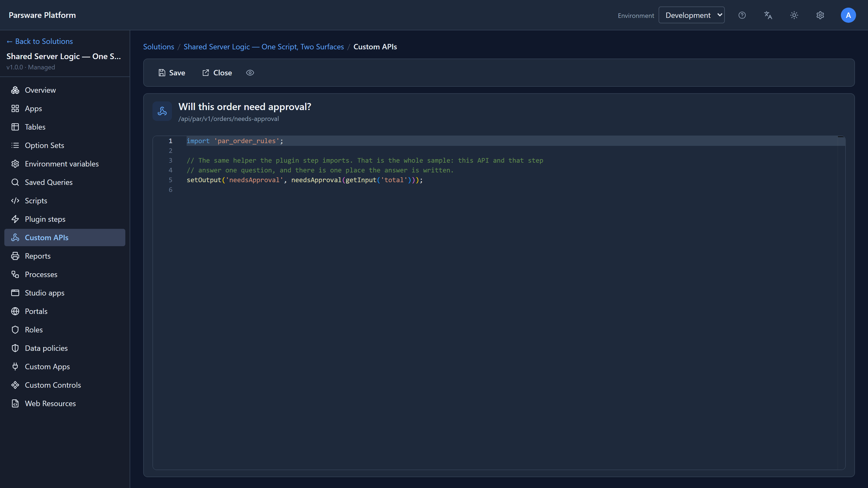Click the Roles shield icon
The width and height of the screenshot is (868, 488).
[15, 330]
